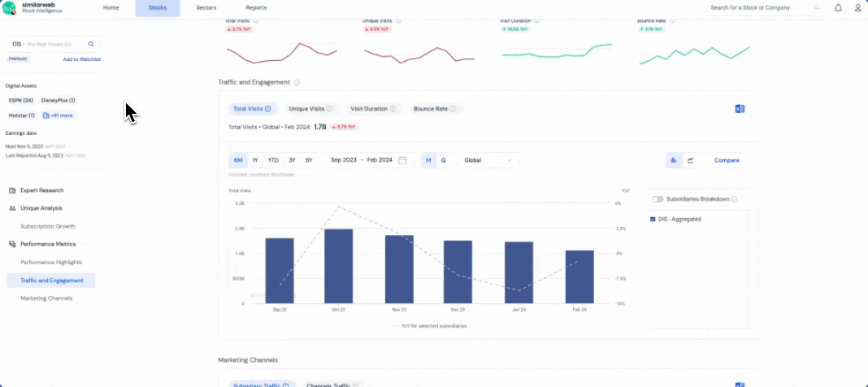The width and height of the screenshot is (868, 387).
Task: Go to the Sectors tab
Action: coord(206,7)
